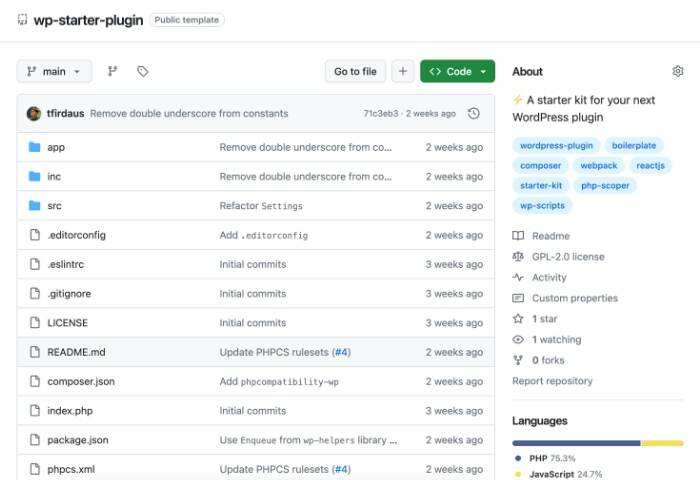Click the Public template badge

point(187,20)
